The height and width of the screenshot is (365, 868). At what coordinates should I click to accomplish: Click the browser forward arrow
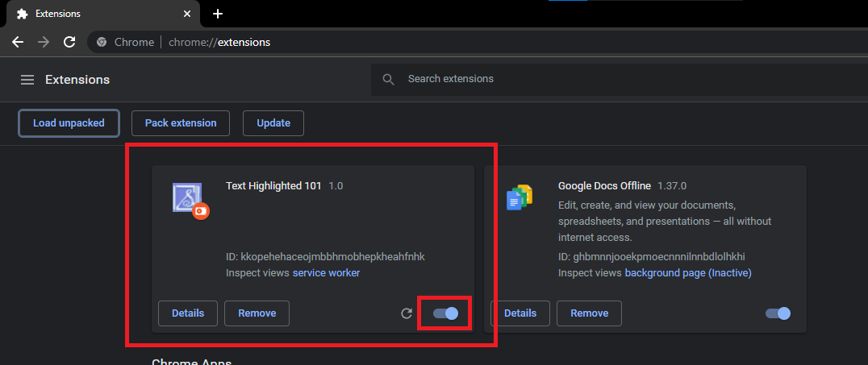pyautogui.click(x=44, y=42)
